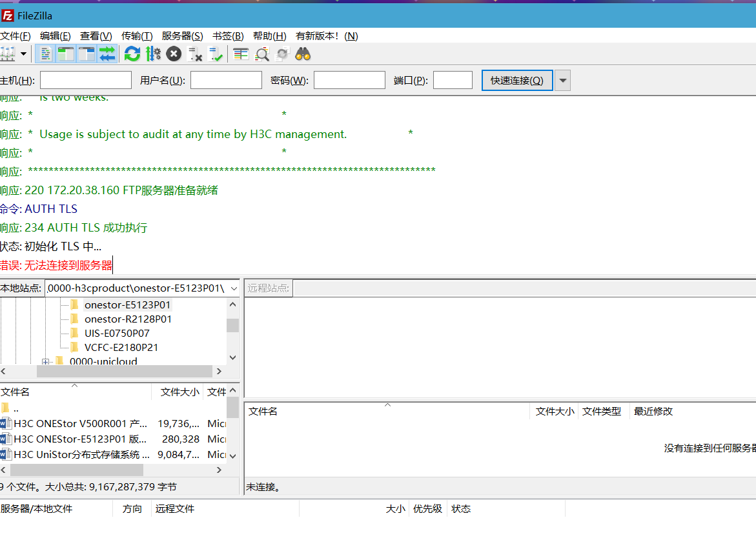This screenshot has height=549, width=756.
Task: Sort remote list by 文件大小 column
Action: coord(555,412)
